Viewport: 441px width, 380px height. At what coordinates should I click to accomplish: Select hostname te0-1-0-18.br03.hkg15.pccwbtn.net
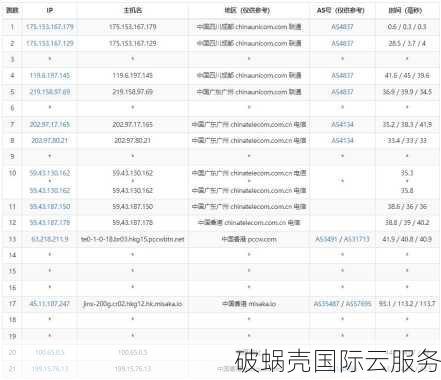(132, 239)
